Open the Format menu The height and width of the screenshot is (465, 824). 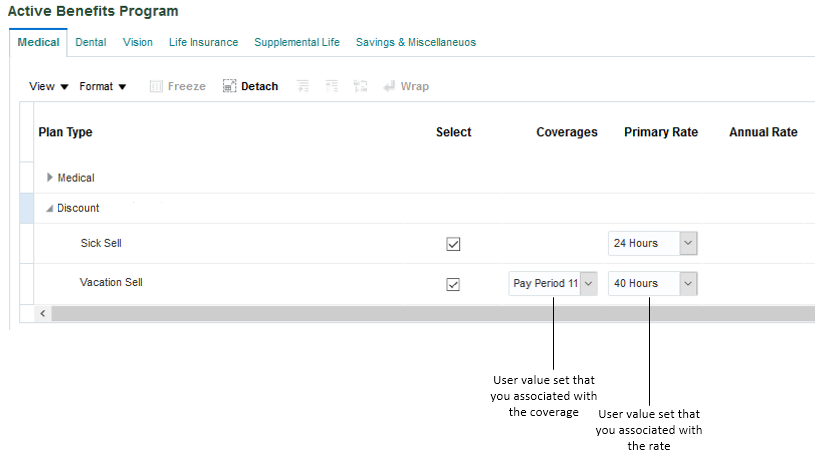pyautogui.click(x=103, y=87)
